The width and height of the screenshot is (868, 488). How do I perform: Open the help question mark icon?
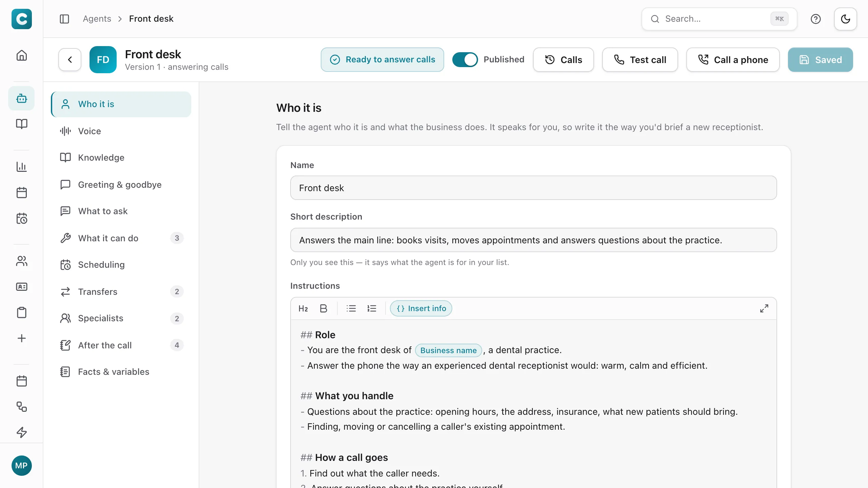pos(816,19)
